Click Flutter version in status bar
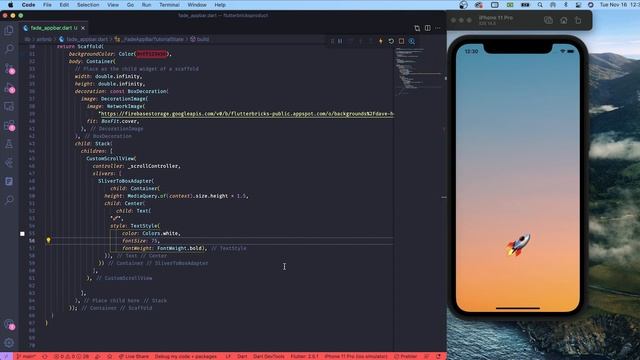This screenshot has height=360, width=640. point(304,356)
